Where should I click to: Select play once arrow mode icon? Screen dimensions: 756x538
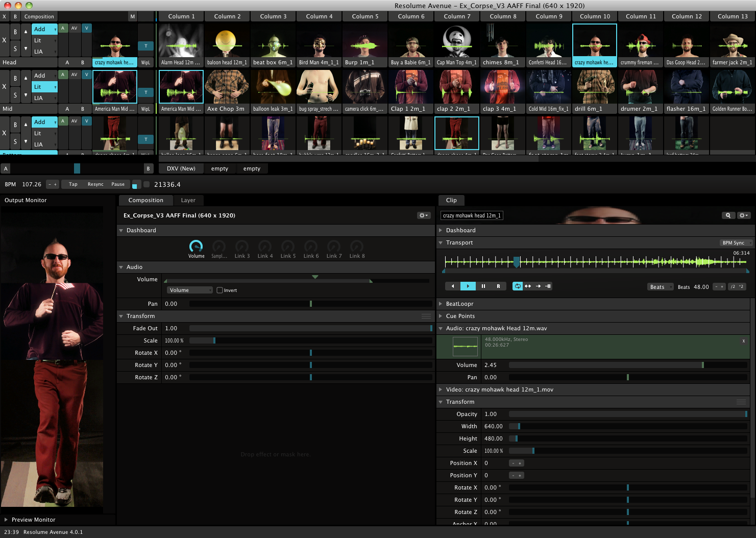coord(538,286)
